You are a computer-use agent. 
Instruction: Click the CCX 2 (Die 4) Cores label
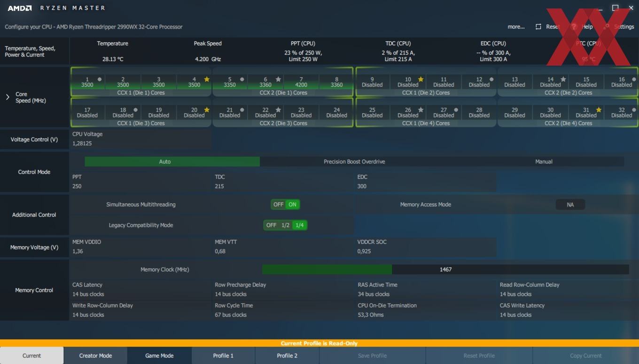pyautogui.click(x=568, y=123)
